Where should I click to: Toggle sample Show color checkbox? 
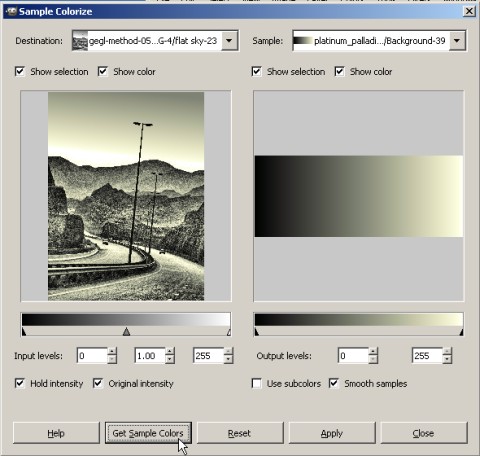tap(339, 71)
